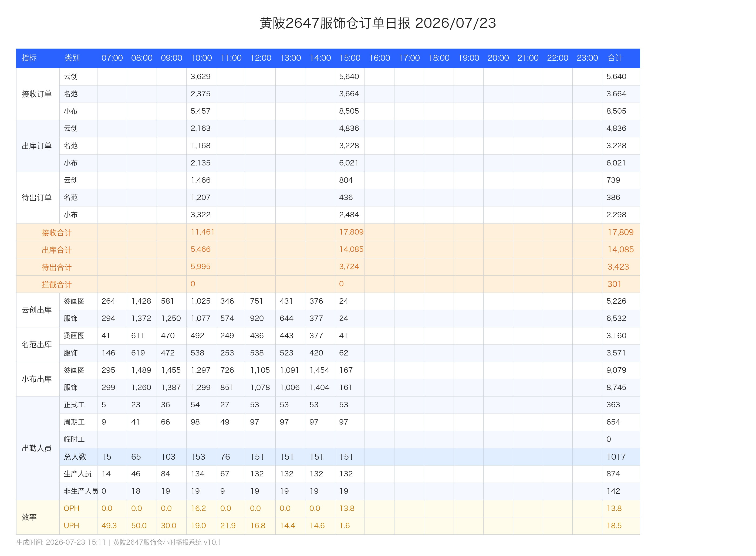756x556 pixels.
Task: Select the 6,021 total for 出库订单 小布
Action: click(x=616, y=163)
